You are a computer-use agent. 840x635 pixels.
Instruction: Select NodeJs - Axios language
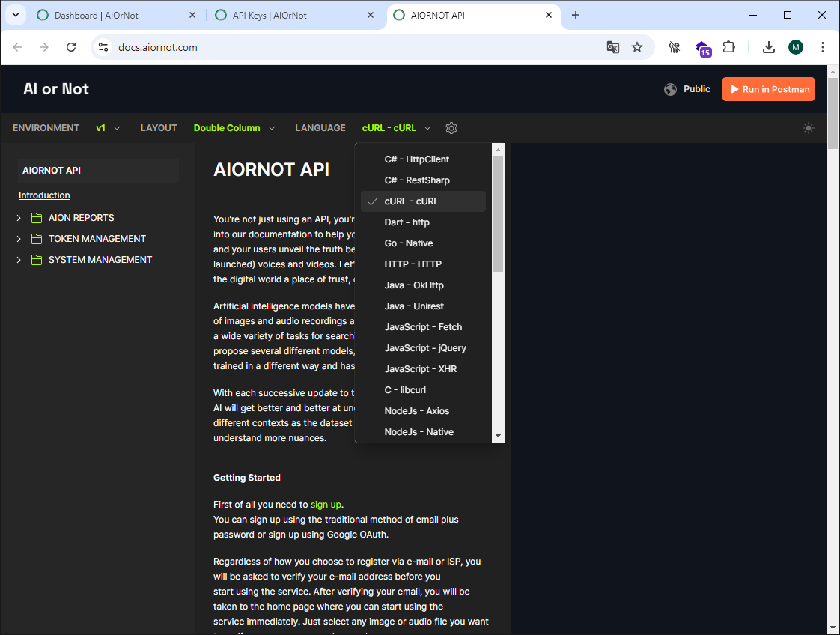point(423,410)
